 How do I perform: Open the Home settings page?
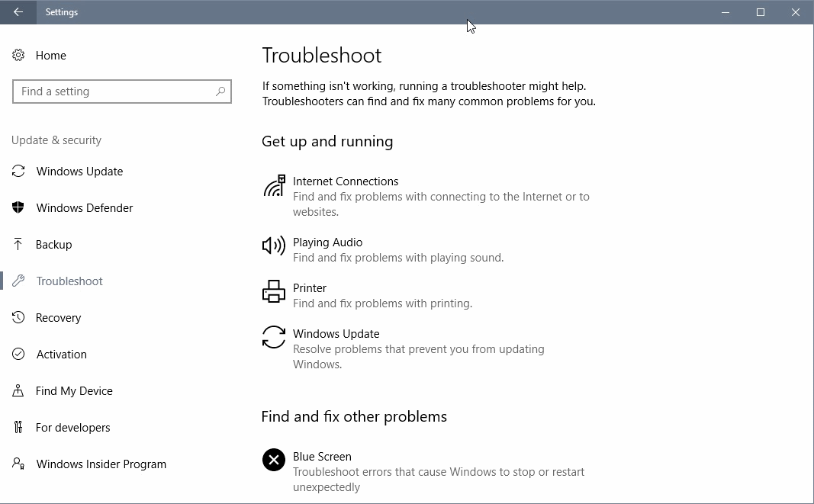pyautogui.click(x=51, y=56)
